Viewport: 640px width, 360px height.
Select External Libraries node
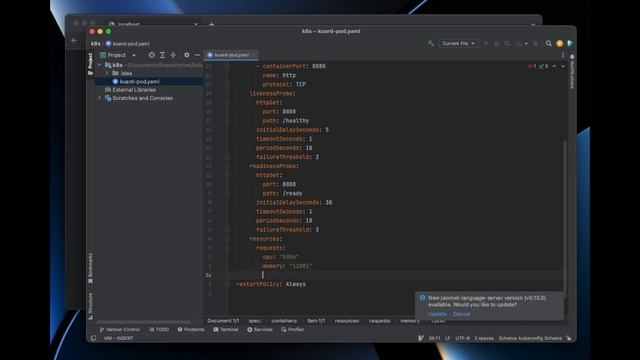[131, 90]
